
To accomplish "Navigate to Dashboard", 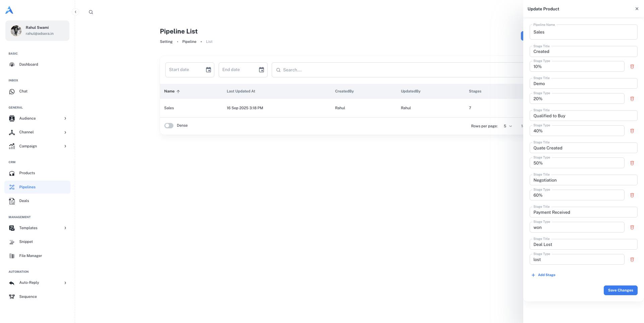I will point(29,64).
